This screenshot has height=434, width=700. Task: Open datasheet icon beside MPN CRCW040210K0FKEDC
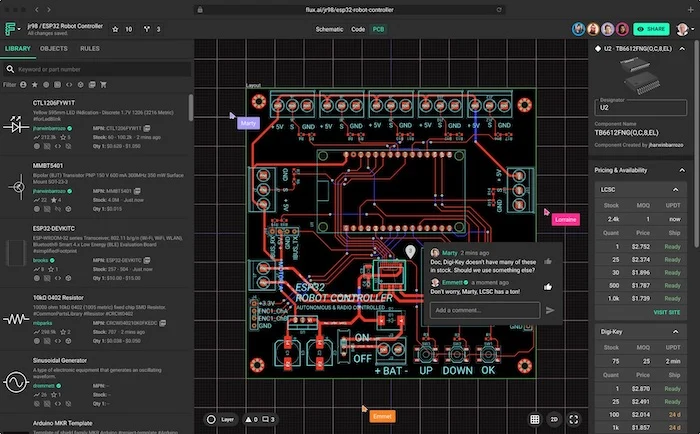point(162,323)
